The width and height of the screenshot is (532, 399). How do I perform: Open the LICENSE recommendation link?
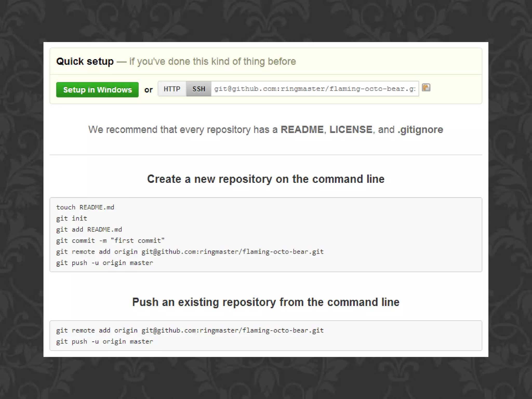[351, 129]
